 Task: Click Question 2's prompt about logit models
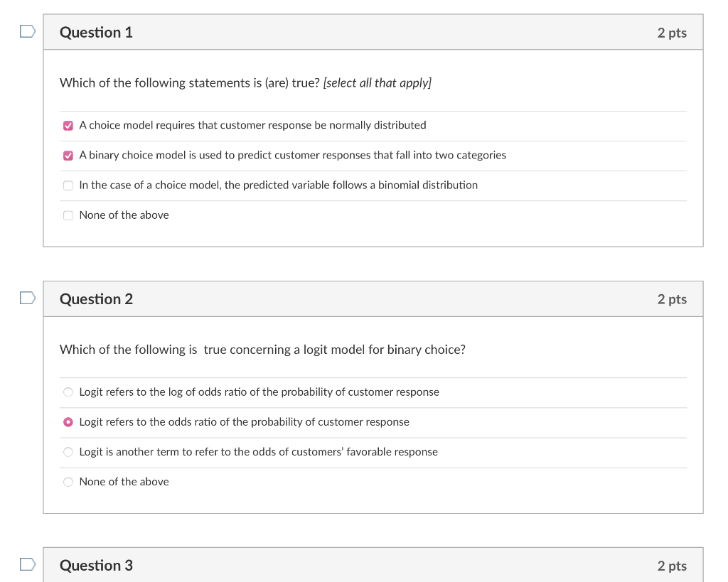tap(262, 349)
